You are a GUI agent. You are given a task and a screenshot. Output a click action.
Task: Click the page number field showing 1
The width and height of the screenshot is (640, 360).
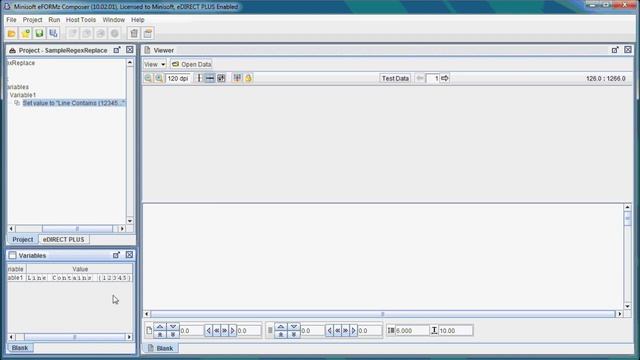[432, 78]
